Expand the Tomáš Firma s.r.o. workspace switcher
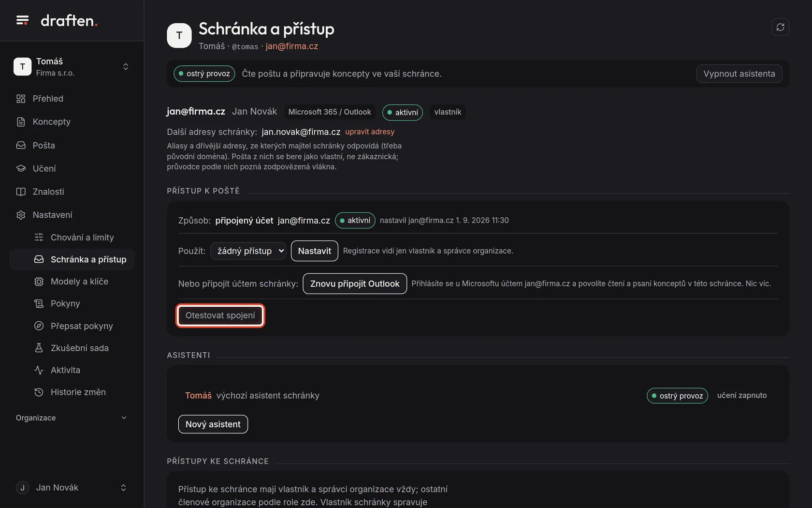This screenshot has width=812, height=508. (72, 67)
